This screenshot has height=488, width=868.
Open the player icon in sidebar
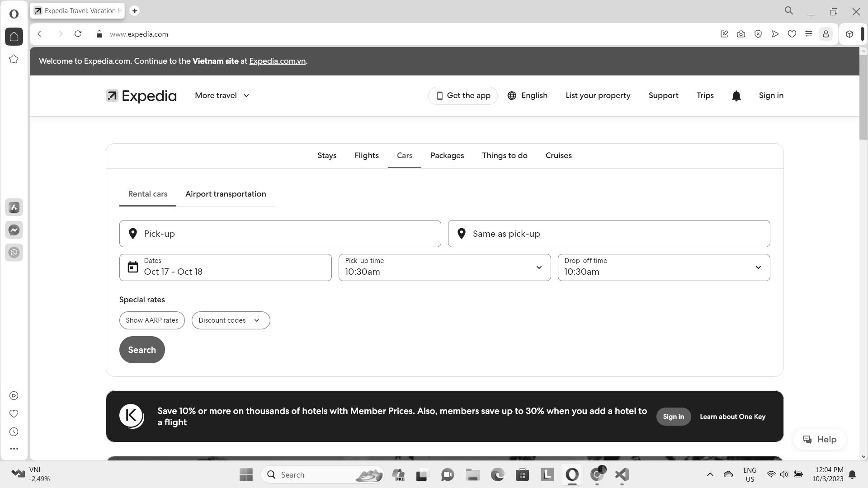(x=14, y=396)
